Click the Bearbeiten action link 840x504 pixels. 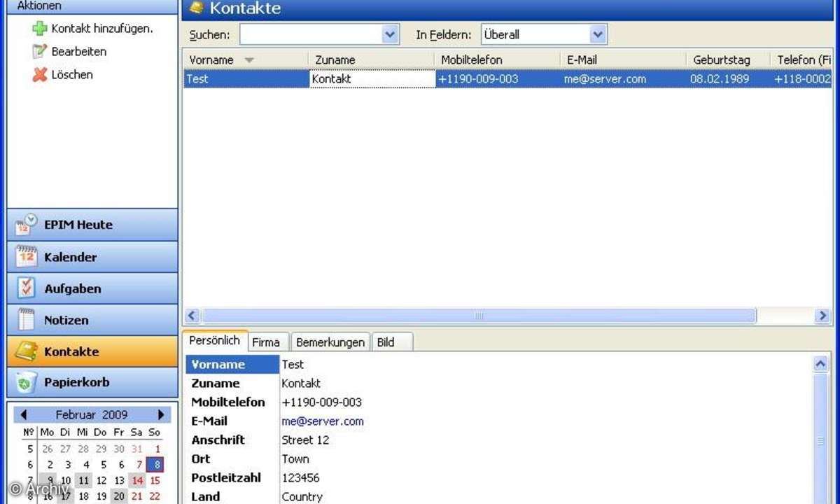(79, 51)
